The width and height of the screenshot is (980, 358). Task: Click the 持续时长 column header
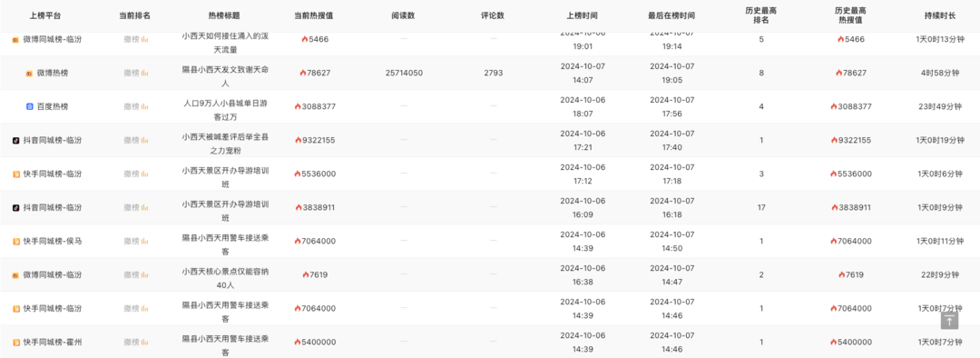940,15
